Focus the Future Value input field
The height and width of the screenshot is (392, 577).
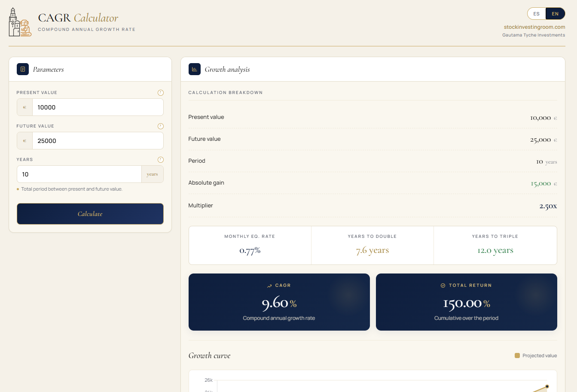[x=98, y=141]
